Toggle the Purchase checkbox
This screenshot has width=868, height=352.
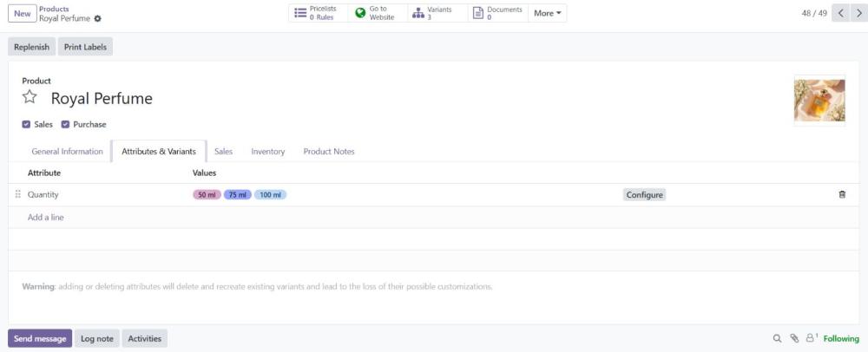65,124
